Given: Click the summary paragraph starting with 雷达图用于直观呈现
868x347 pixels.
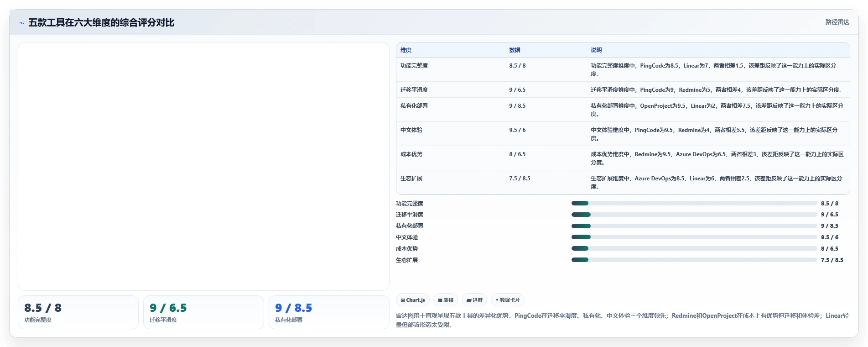Looking at the screenshot, I should tap(622, 320).
